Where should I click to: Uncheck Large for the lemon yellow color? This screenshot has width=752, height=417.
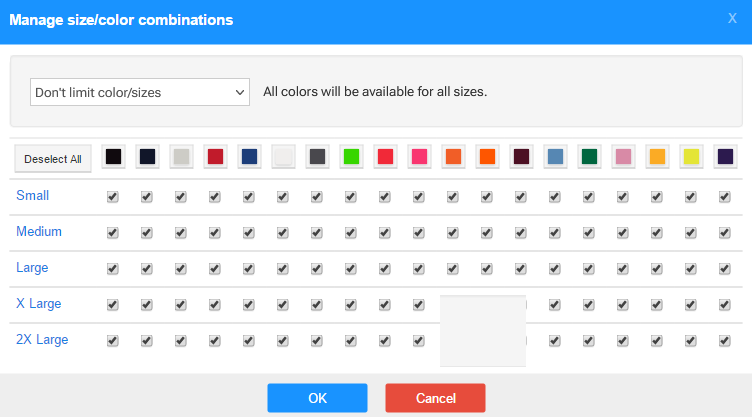[x=691, y=269]
